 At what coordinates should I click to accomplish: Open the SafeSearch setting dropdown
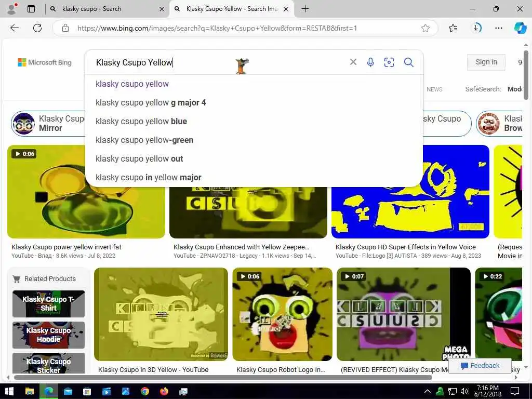[494, 89]
